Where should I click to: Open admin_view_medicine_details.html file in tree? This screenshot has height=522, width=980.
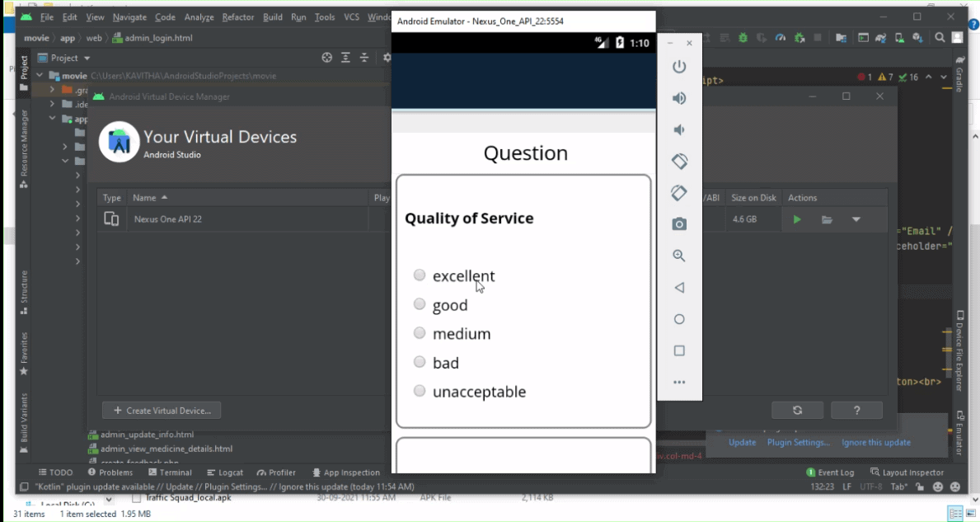166,449
